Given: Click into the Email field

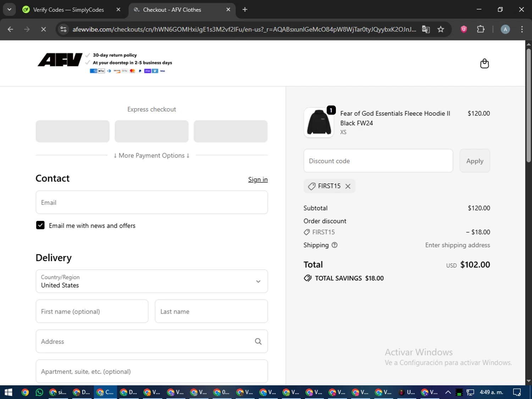Looking at the screenshot, I should point(152,202).
